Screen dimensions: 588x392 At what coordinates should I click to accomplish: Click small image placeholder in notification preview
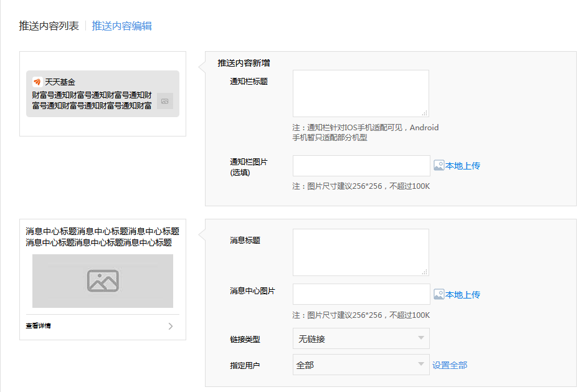point(165,102)
